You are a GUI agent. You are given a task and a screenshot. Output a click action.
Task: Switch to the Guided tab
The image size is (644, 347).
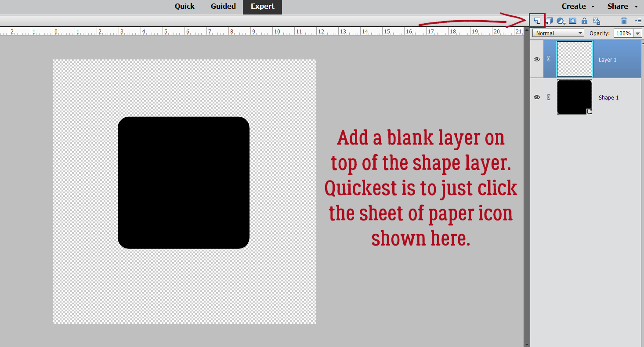click(x=223, y=6)
